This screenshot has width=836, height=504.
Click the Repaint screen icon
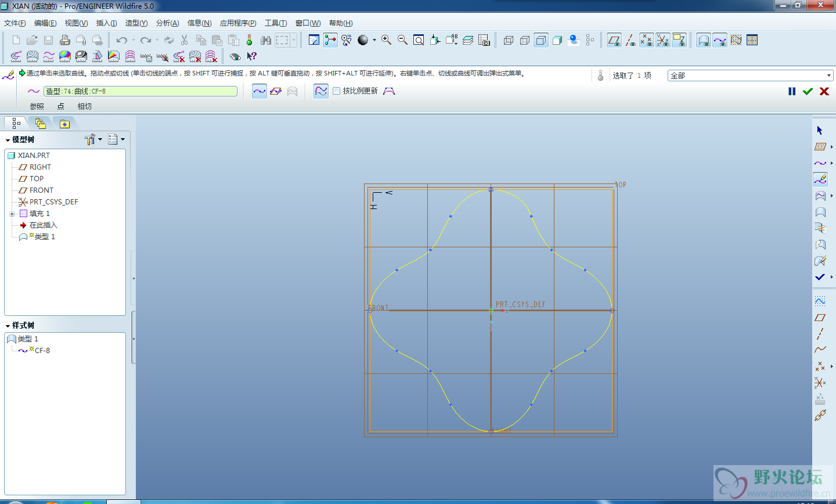pos(314,40)
